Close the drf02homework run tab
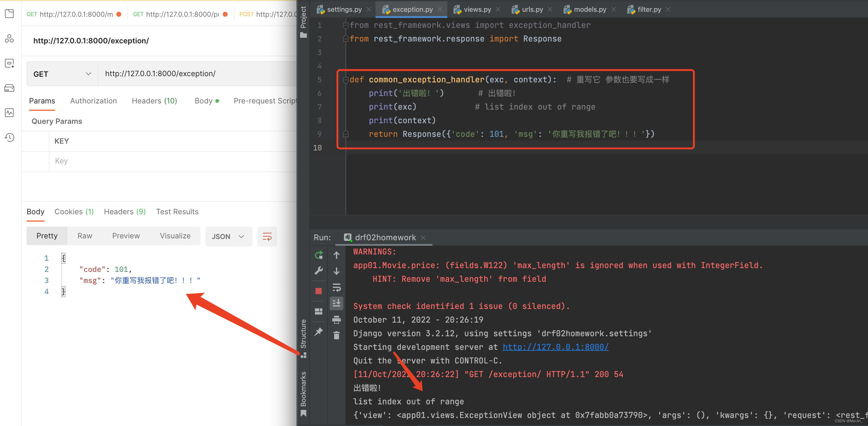This screenshot has height=426, width=868. (x=423, y=238)
